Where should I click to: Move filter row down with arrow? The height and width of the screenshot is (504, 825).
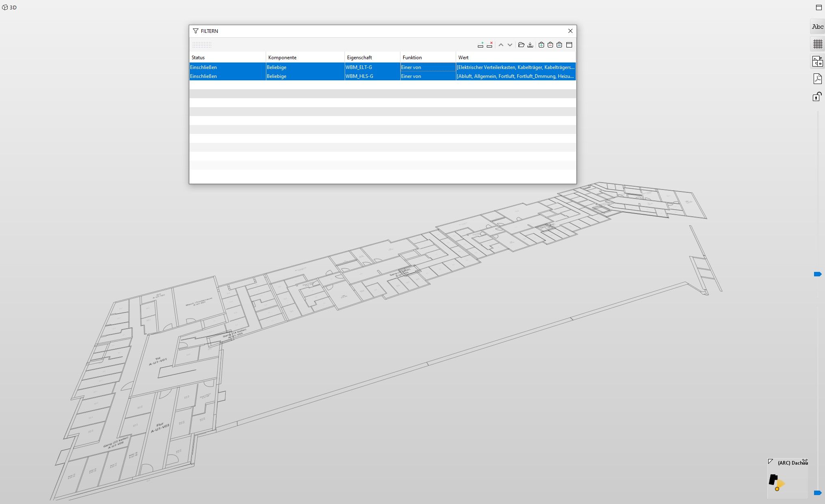(x=510, y=45)
